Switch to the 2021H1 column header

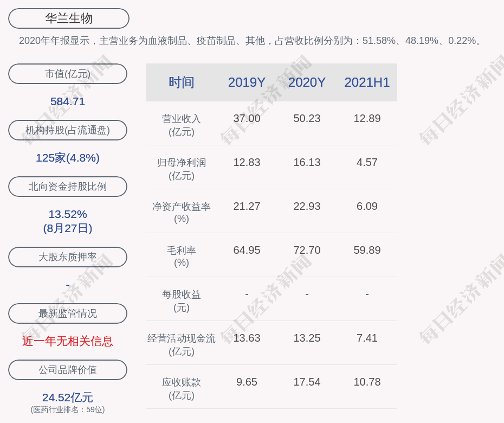(x=367, y=82)
